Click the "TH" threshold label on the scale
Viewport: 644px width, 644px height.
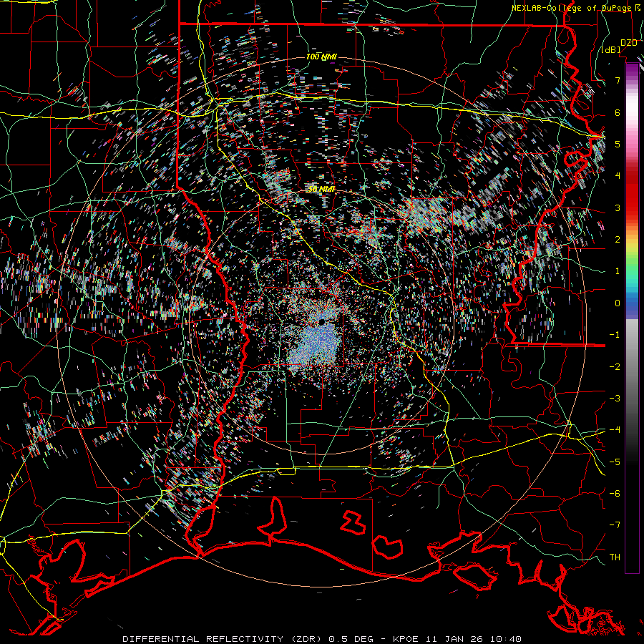pos(615,557)
